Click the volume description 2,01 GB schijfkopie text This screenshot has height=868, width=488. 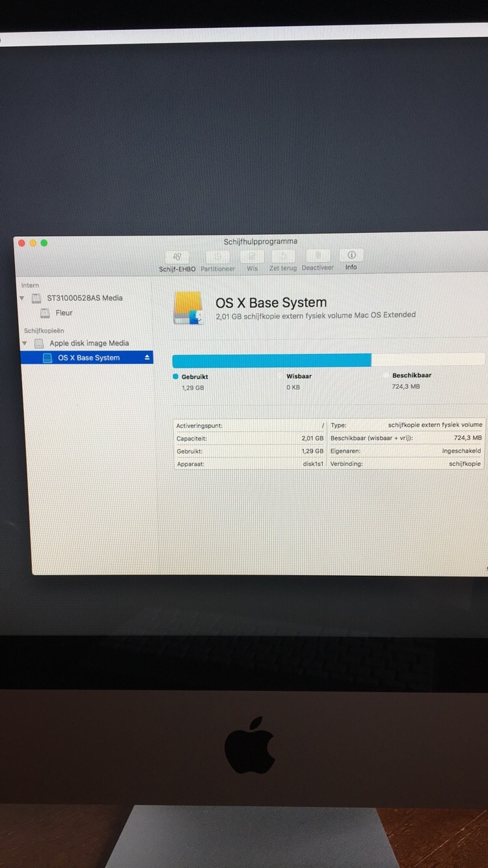(x=316, y=315)
